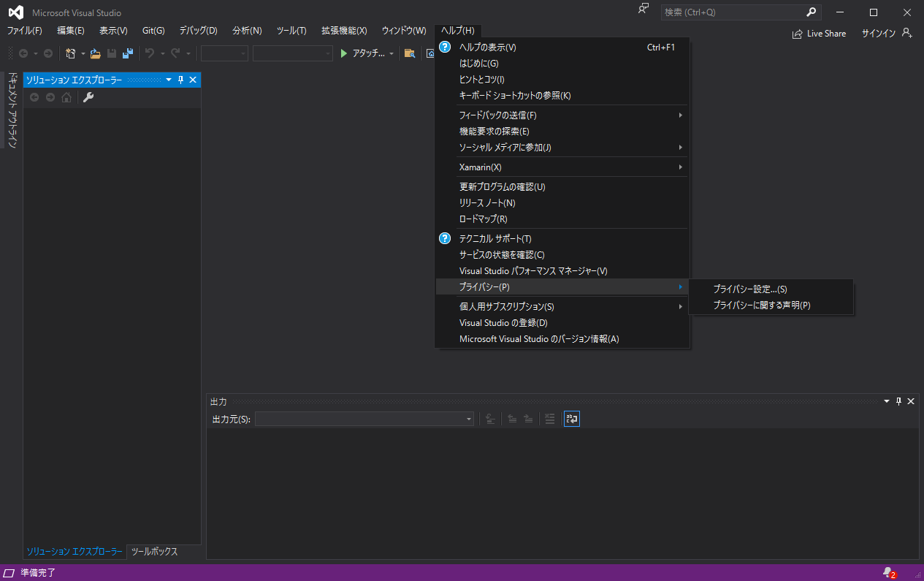
Task: Open the Save All icon in the toolbar
Action: pos(127,53)
